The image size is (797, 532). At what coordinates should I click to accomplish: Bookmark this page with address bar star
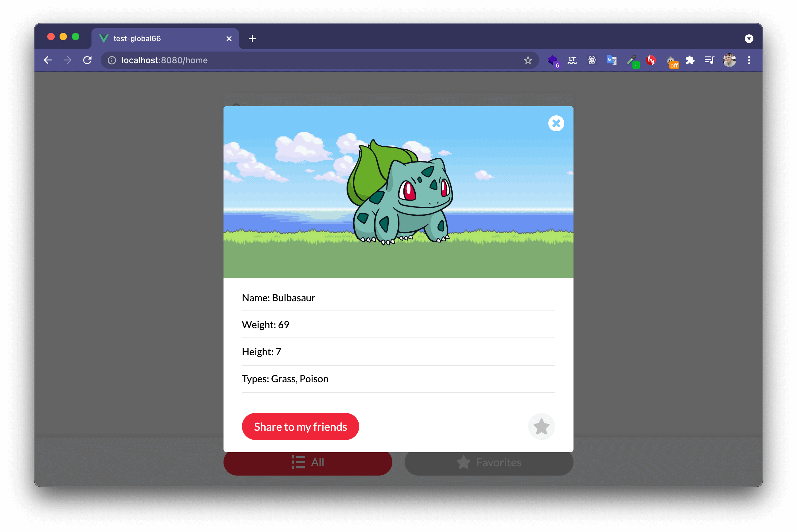point(527,60)
